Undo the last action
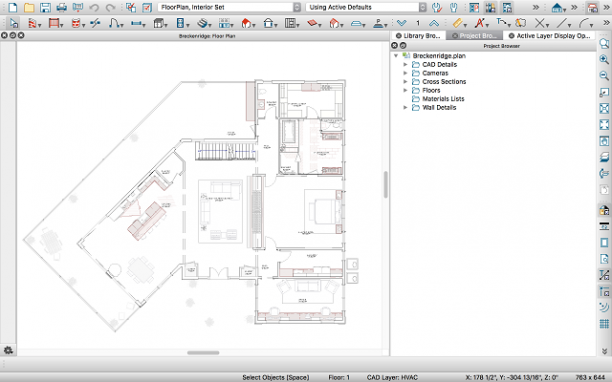 coord(94,7)
